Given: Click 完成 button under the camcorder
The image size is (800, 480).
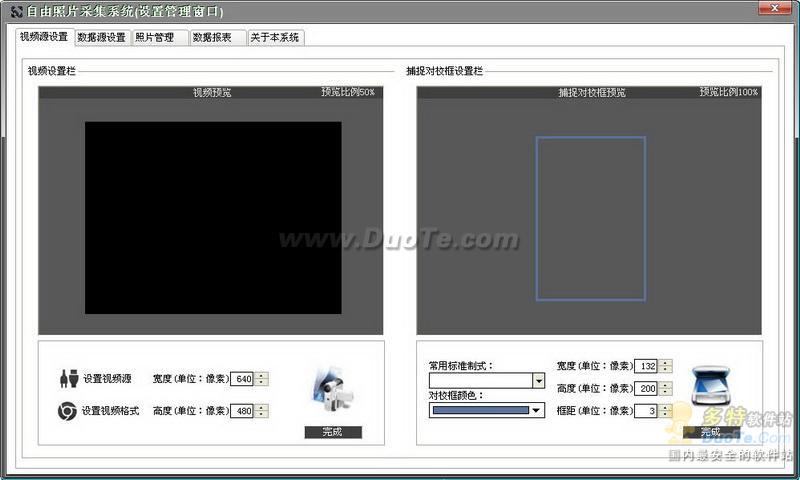Looking at the screenshot, I should click(x=333, y=432).
